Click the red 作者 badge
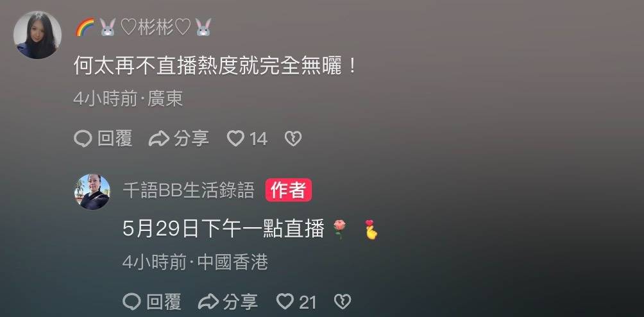This screenshot has width=644, height=317. tap(288, 190)
